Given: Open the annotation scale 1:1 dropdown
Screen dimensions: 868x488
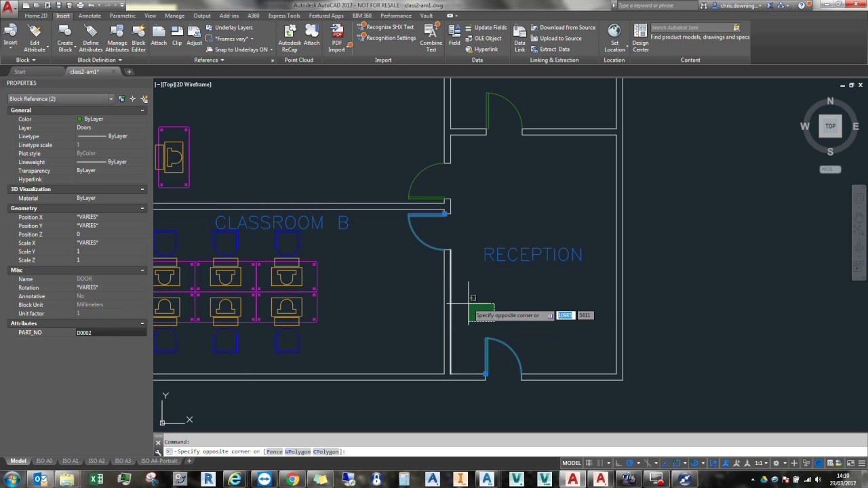Looking at the screenshot, I should pyautogui.click(x=762, y=463).
